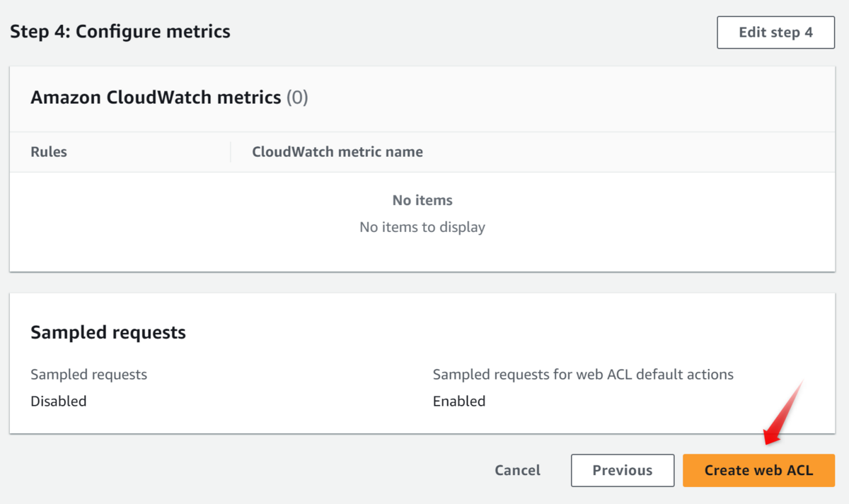Cancel the web ACL creation
Viewport: 849px width, 504px height.
[x=517, y=470]
